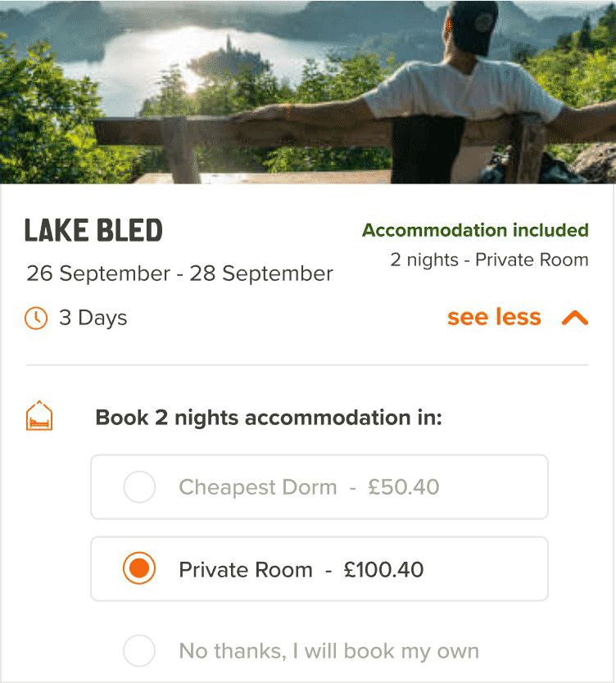This screenshot has width=616, height=683.
Task: Click the "2 nights - Private Room" summary
Action: pos(489,260)
